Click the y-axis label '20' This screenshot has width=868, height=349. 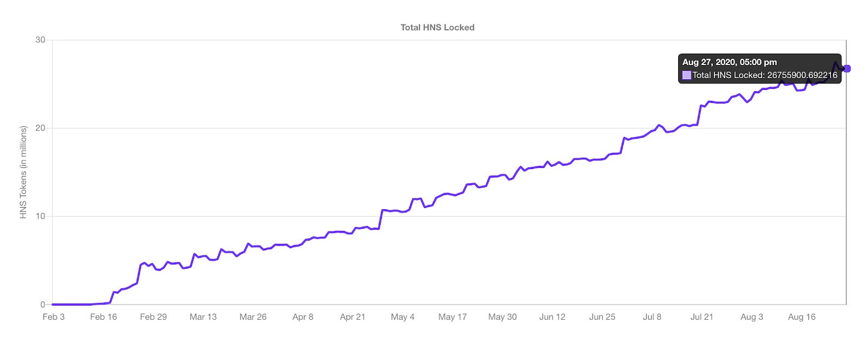pos(40,128)
